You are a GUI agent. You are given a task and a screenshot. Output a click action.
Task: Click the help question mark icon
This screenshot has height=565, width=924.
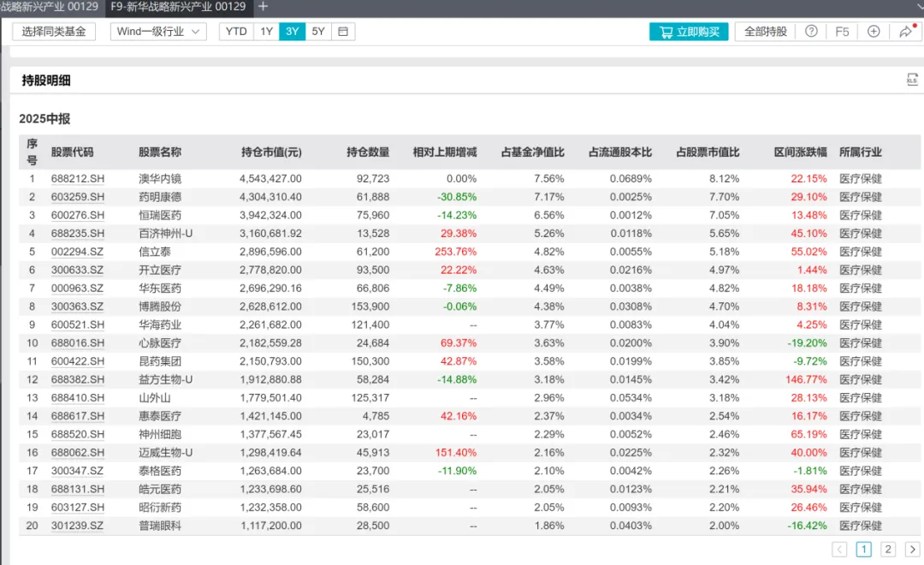tap(811, 32)
